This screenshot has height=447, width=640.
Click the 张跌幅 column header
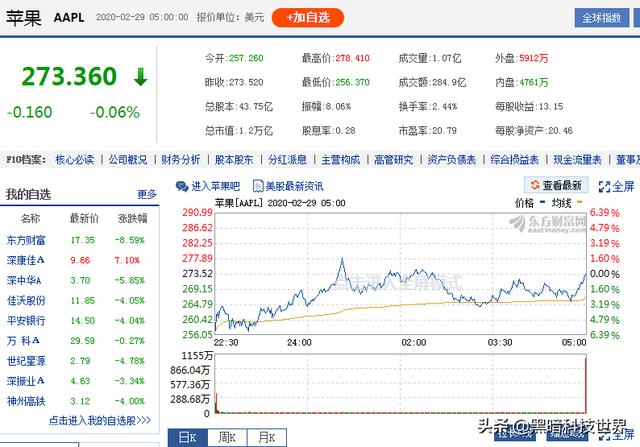coord(132,218)
